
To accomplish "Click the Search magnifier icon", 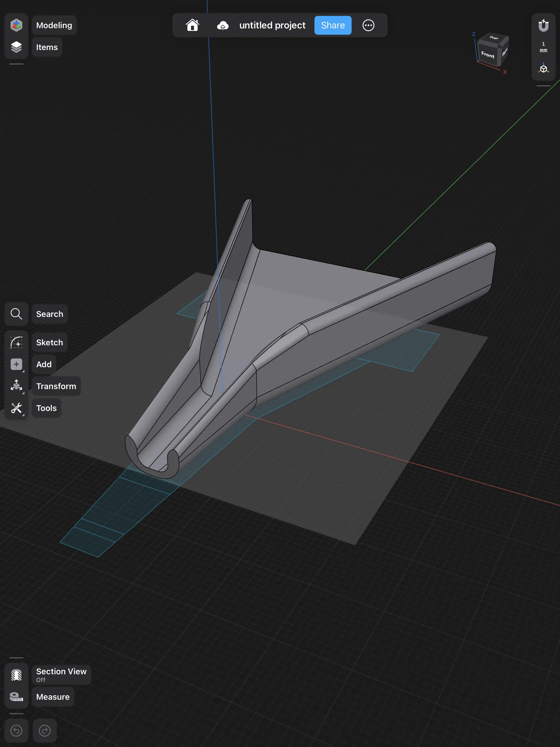I will pos(16,314).
